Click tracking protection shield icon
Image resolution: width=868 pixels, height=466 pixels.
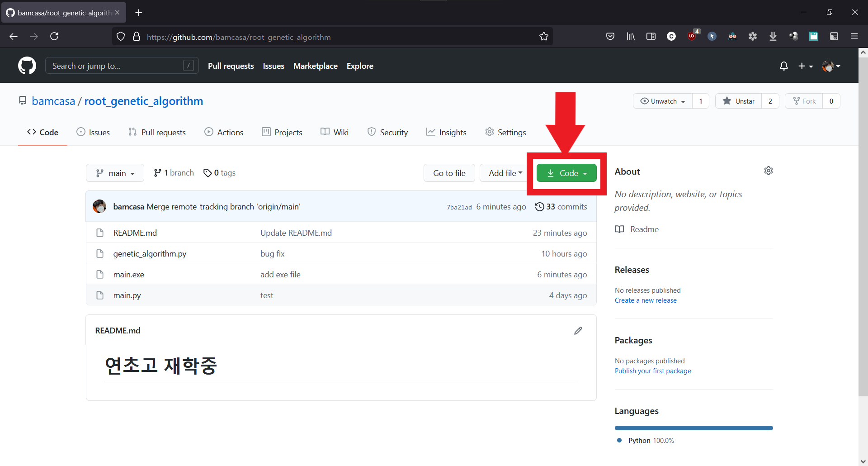click(x=121, y=36)
